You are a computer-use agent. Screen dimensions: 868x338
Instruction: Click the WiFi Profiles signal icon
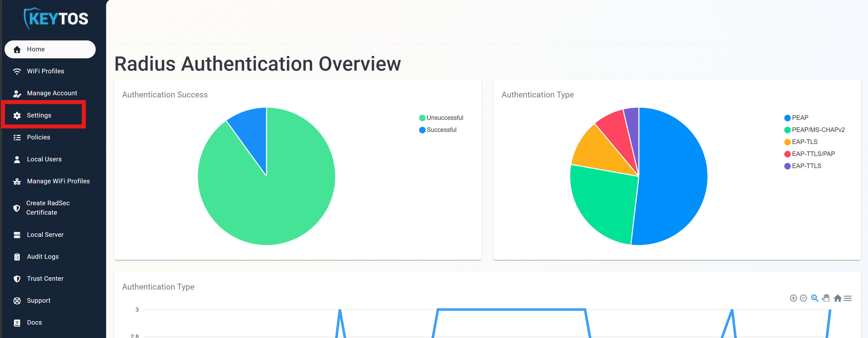(x=17, y=71)
